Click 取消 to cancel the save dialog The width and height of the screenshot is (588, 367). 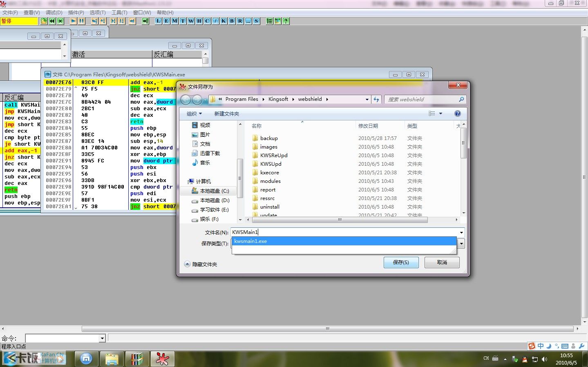pyautogui.click(x=442, y=262)
